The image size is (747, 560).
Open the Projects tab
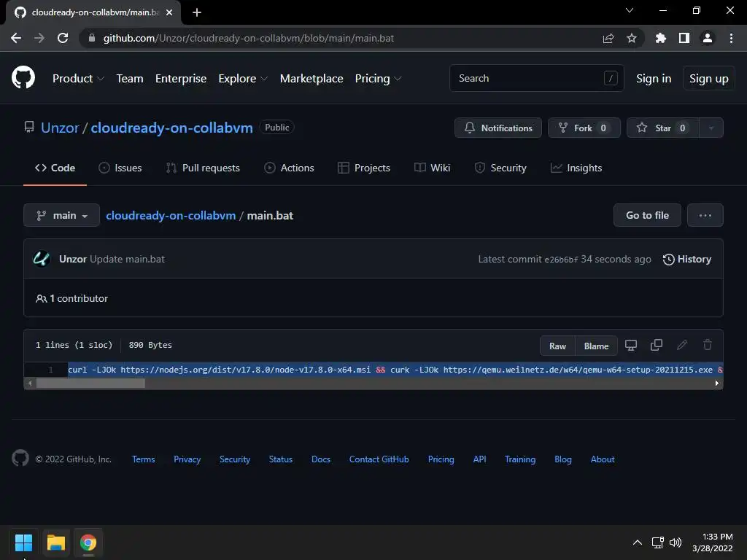click(364, 168)
